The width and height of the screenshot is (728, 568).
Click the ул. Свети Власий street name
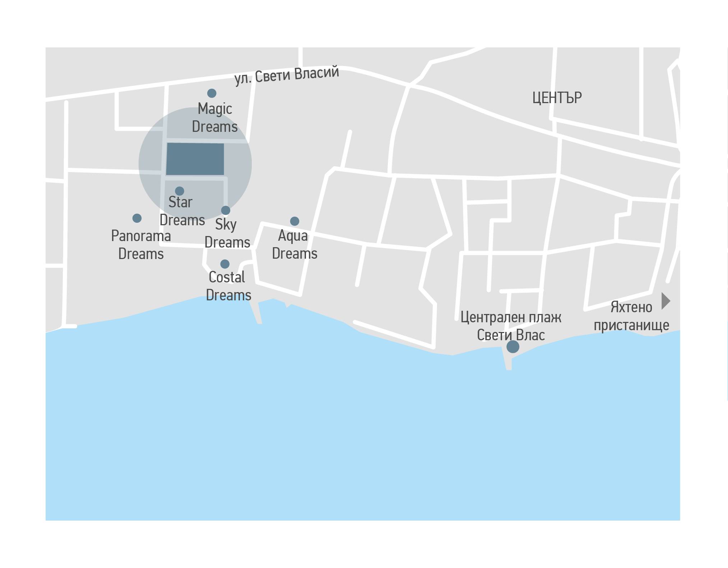click(x=287, y=75)
